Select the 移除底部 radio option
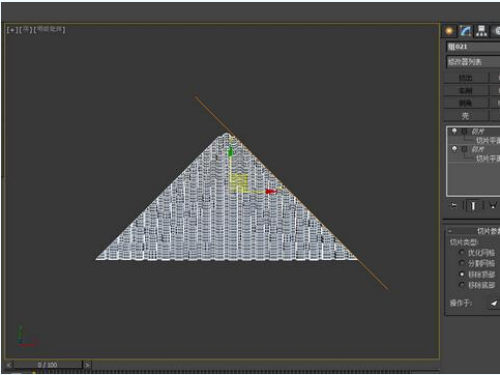The image size is (500, 375). coord(462,285)
